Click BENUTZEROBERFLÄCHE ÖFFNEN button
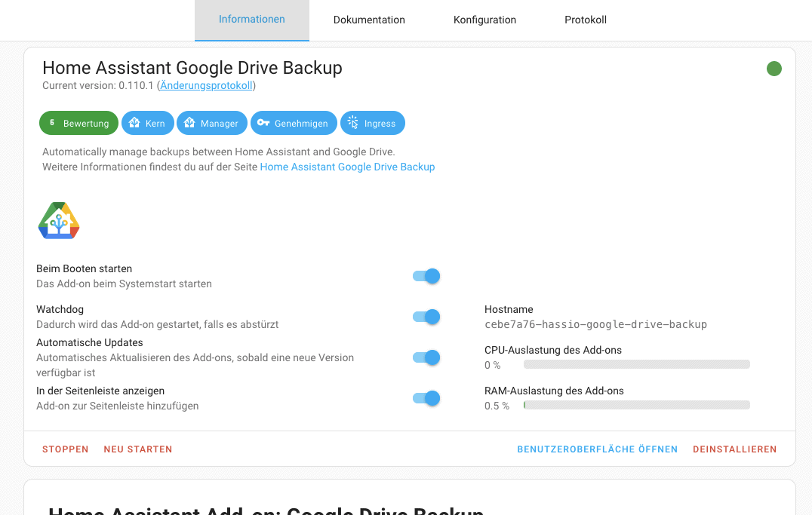Viewport: 812px width, 515px height. tap(597, 449)
